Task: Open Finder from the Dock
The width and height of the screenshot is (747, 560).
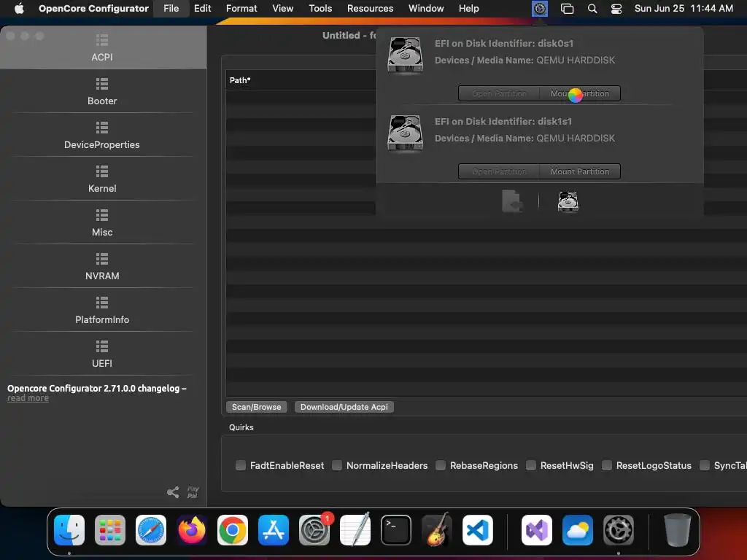Action: point(69,530)
